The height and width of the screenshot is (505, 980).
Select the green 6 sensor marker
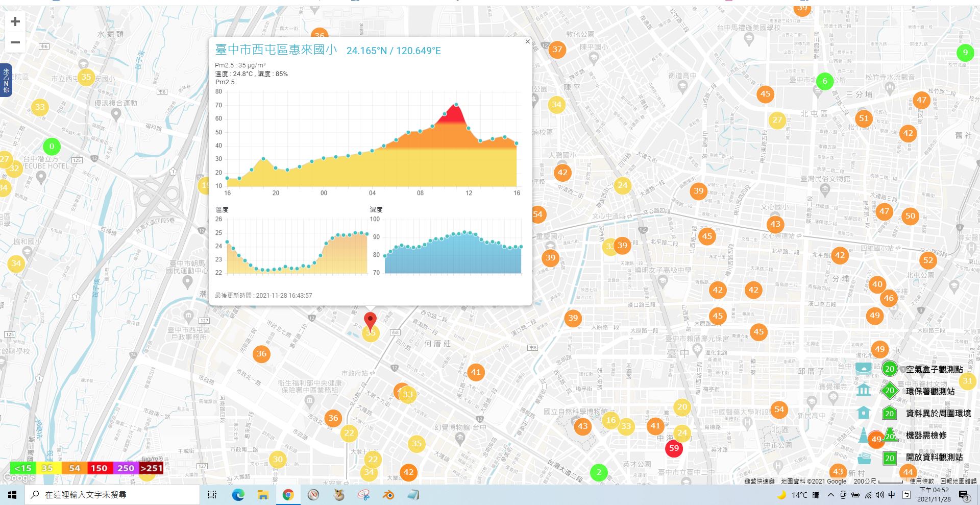(x=825, y=81)
